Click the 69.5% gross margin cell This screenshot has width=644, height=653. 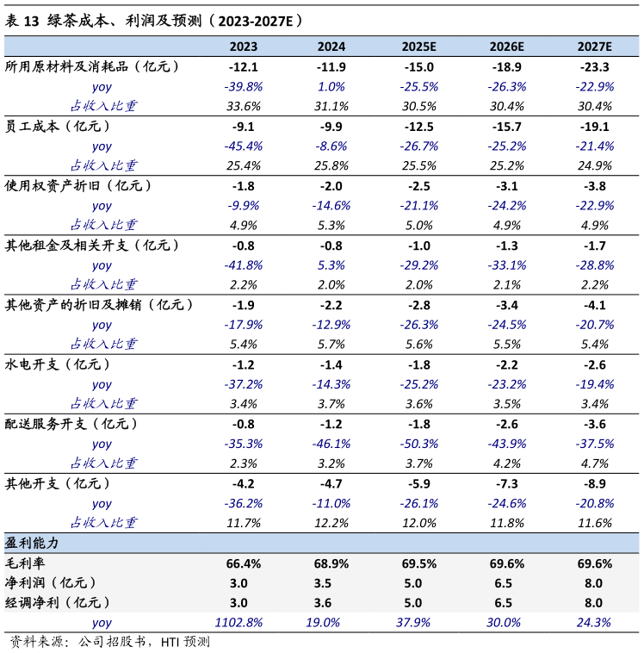click(419, 563)
